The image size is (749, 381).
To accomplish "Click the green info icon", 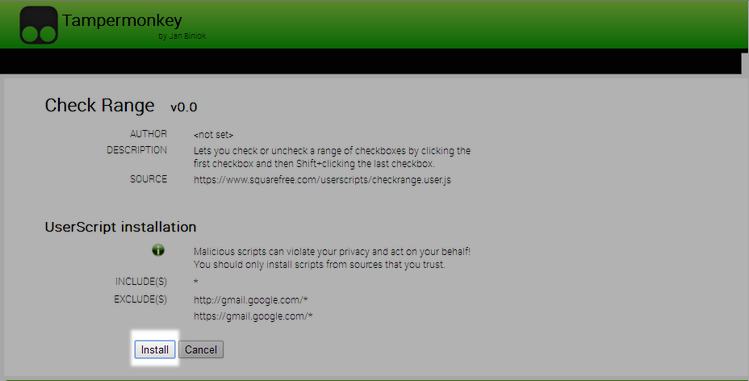I will 158,250.
